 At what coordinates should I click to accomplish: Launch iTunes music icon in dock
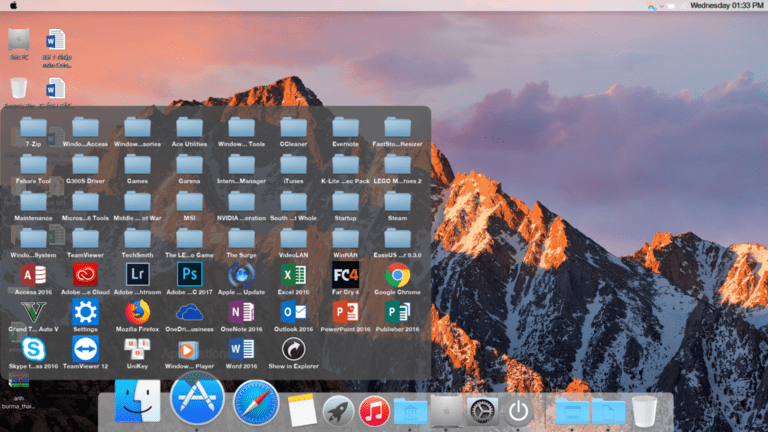[374, 411]
